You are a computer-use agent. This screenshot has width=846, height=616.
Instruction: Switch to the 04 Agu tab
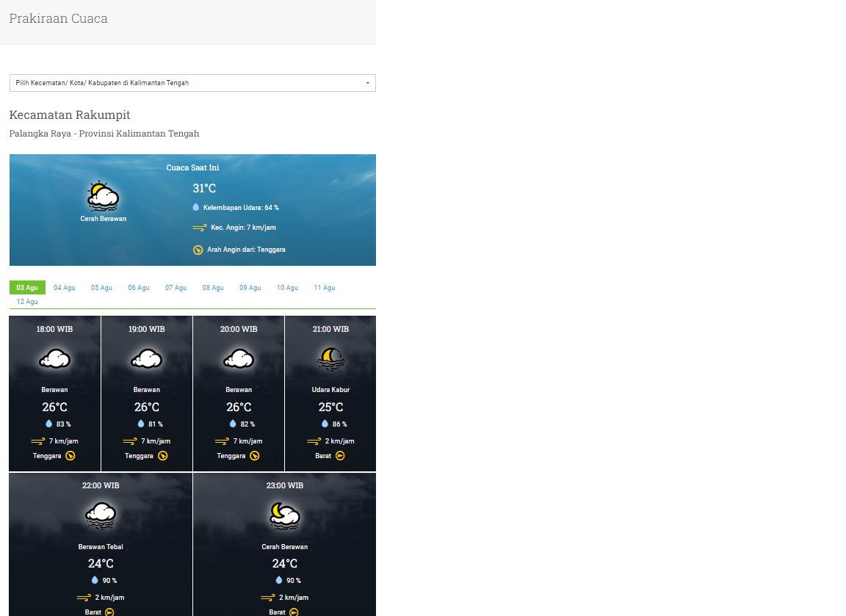pyautogui.click(x=64, y=288)
